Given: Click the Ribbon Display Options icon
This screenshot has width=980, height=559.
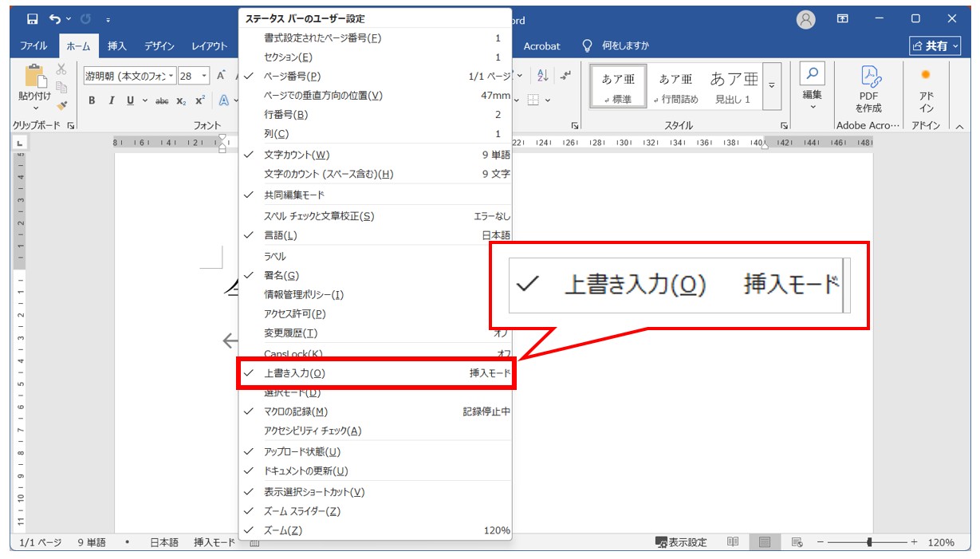Looking at the screenshot, I should (x=842, y=18).
